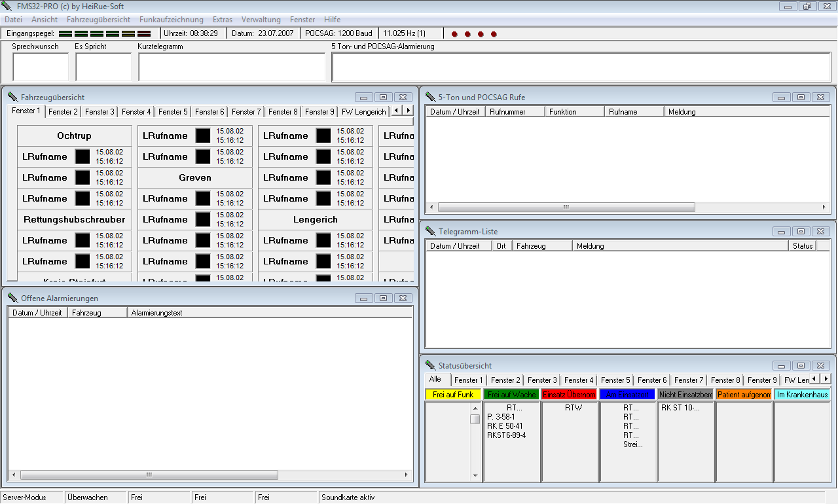Open the Funkaufzeichnung menu
Screen dimensions: 838x504
pos(171,20)
